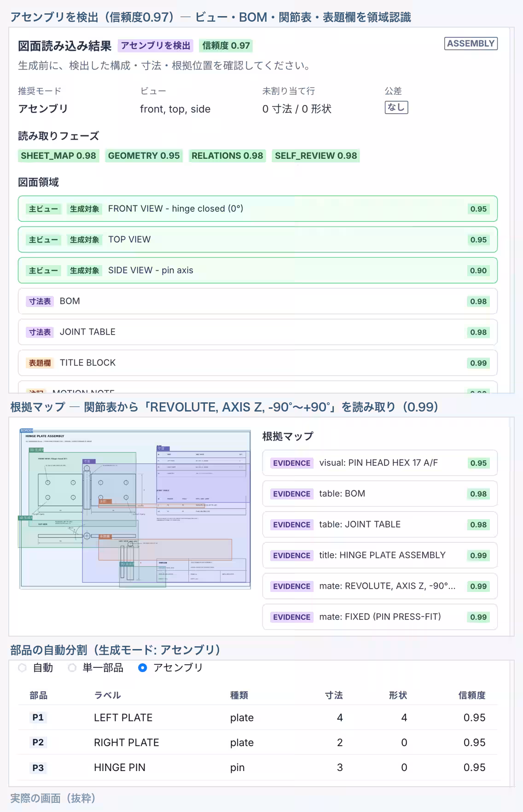Click the 部品 column header

pos(39,695)
